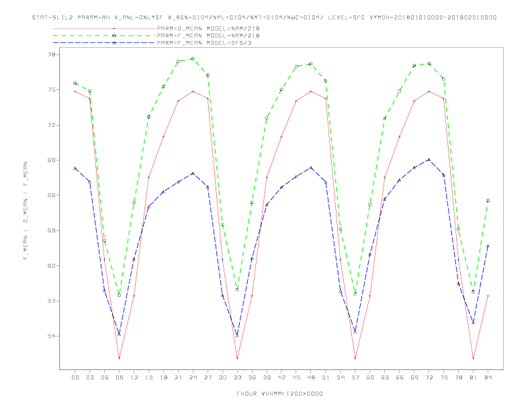The height and width of the screenshot is (411, 532).
Task: Click the y-axis label F_MEAN | O_MEAN | F_MEAN
Action: (x=26, y=211)
